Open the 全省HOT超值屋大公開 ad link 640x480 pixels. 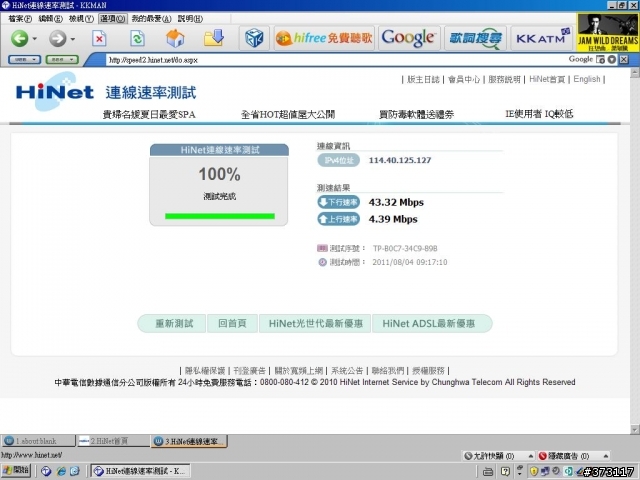coord(288,114)
